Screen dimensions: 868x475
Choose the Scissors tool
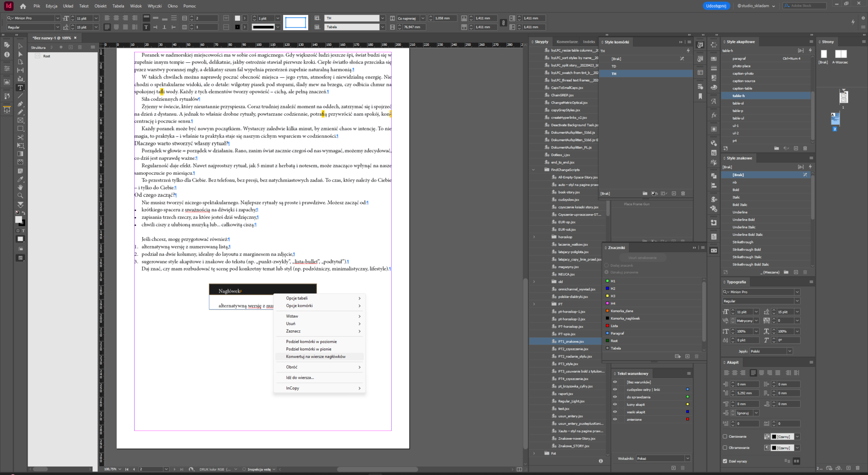(20, 137)
